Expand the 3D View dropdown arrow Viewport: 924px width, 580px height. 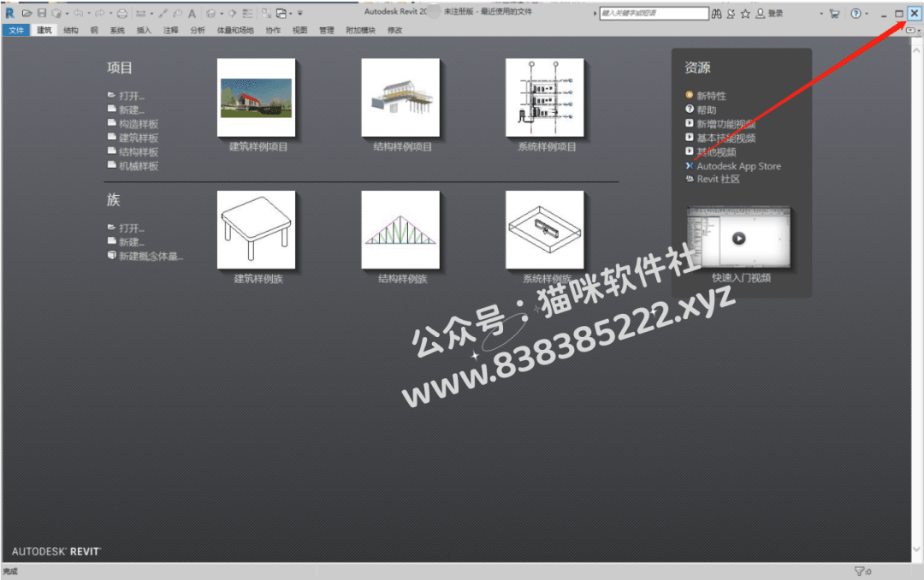pos(222,13)
